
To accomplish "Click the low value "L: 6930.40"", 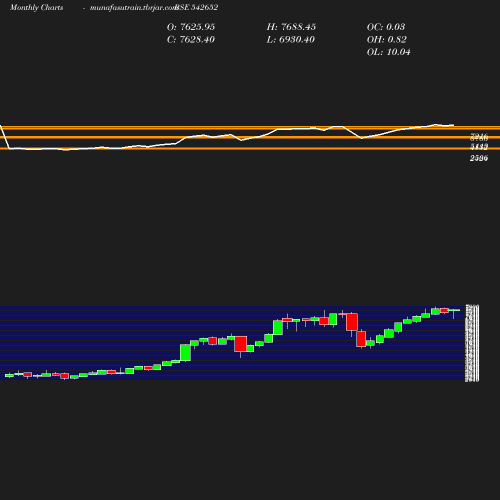I will point(290,39).
